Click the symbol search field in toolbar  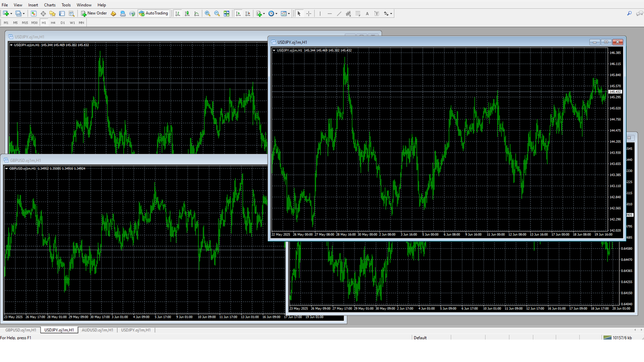pyautogui.click(x=629, y=13)
